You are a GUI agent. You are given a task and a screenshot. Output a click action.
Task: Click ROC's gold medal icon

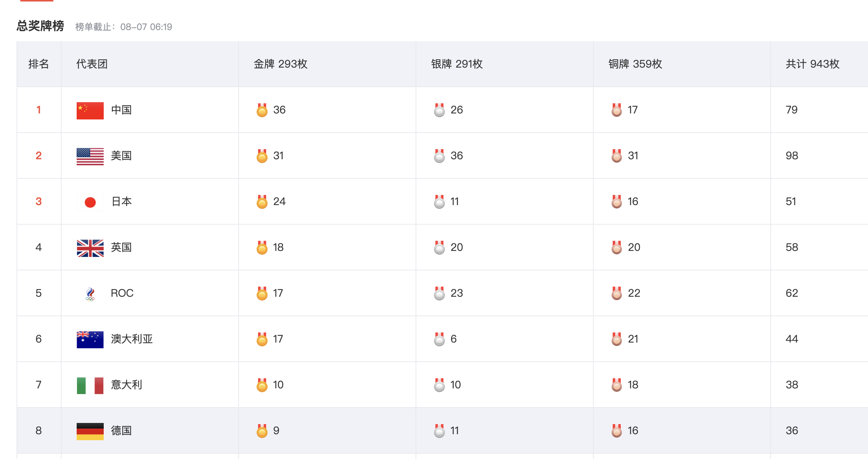point(262,293)
